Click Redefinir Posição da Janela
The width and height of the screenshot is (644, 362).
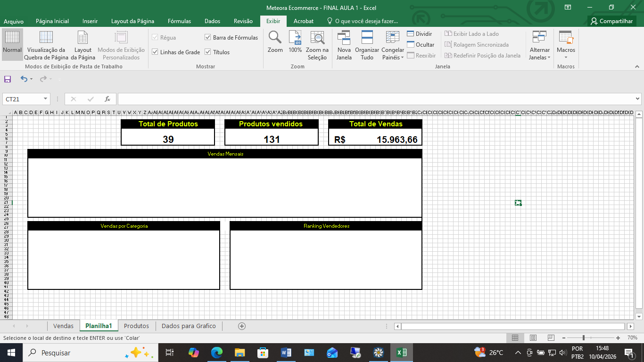click(x=482, y=56)
